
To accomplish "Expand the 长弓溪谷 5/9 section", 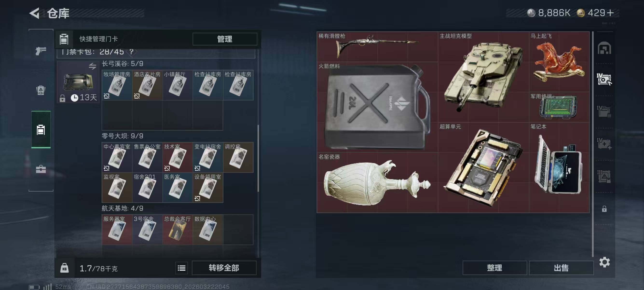I will point(123,64).
